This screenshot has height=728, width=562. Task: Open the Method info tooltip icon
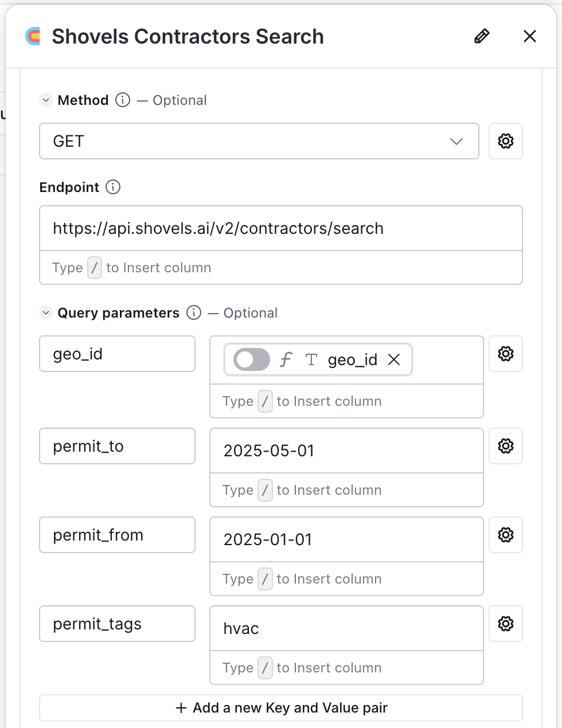122,100
